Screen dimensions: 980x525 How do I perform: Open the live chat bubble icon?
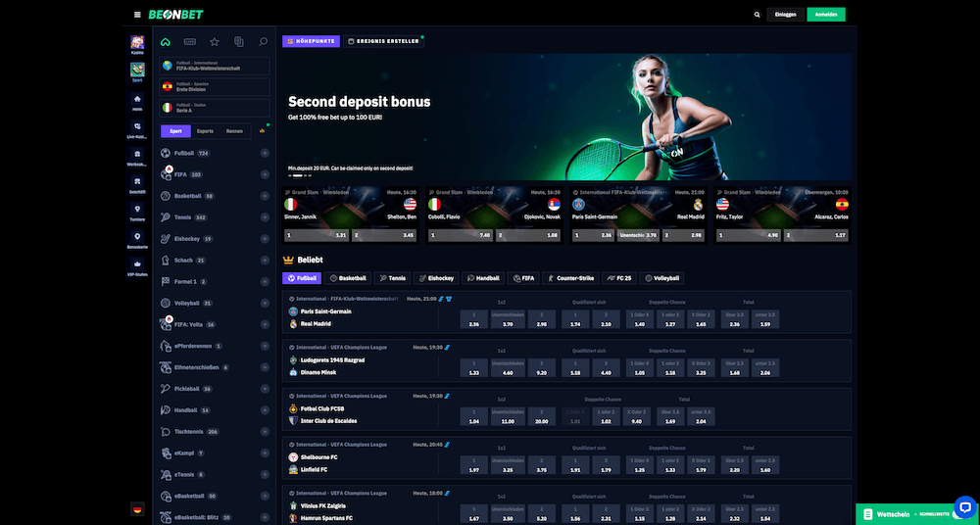(965, 506)
